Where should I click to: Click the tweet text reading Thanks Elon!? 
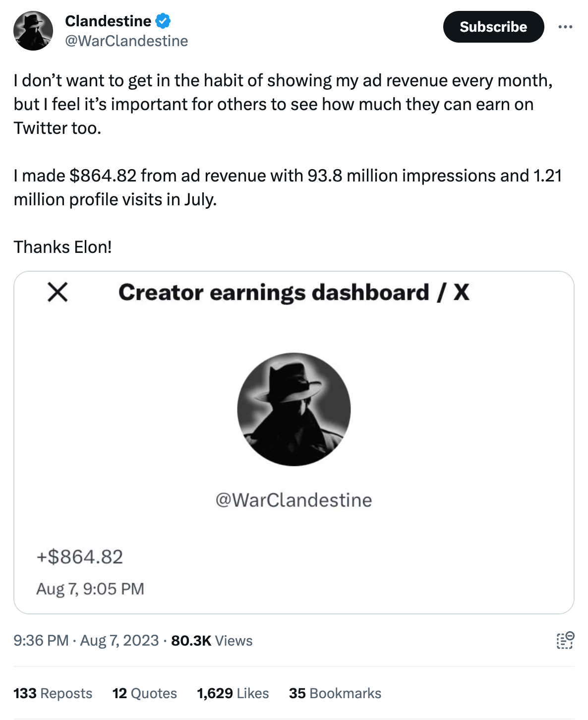(x=62, y=246)
